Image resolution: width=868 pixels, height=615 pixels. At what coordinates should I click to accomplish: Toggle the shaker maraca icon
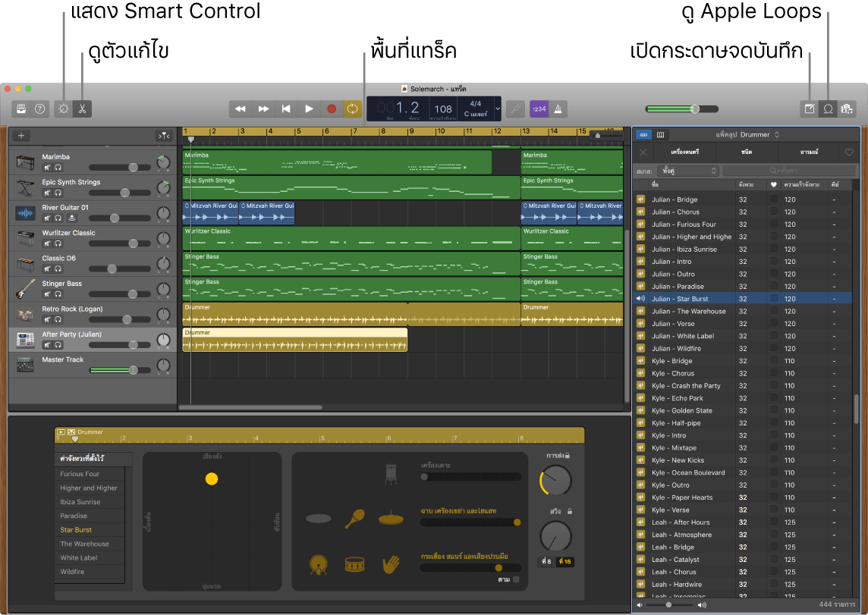click(355, 519)
